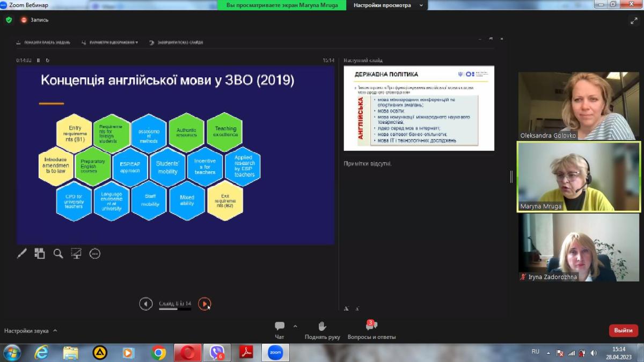Click the green security shield icon
Viewport: 644px width, 362px height.
click(x=9, y=20)
